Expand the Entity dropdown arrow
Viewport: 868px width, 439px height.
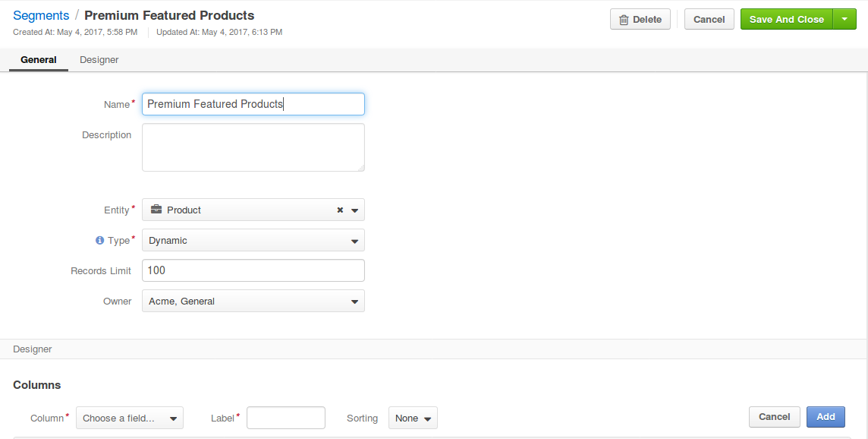pos(354,210)
